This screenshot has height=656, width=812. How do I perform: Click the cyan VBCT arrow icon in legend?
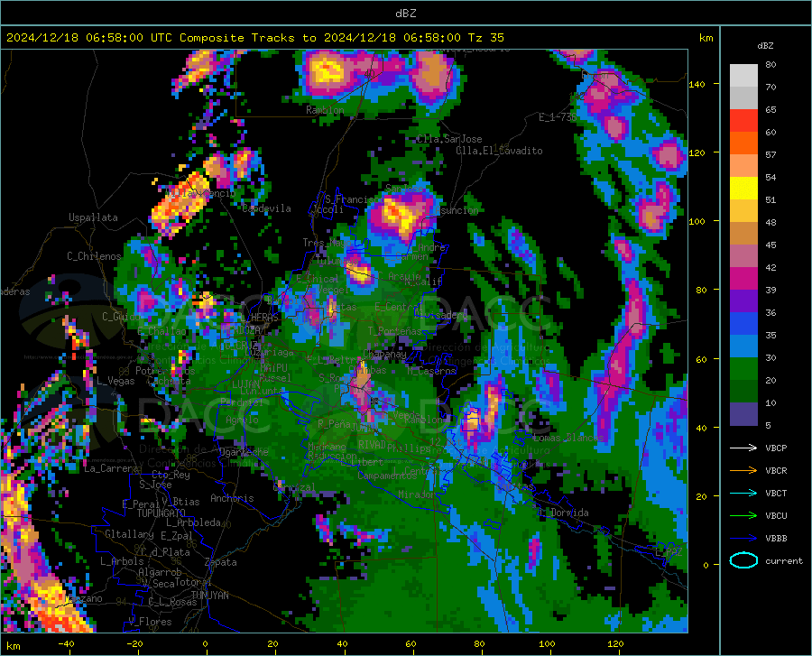point(743,493)
